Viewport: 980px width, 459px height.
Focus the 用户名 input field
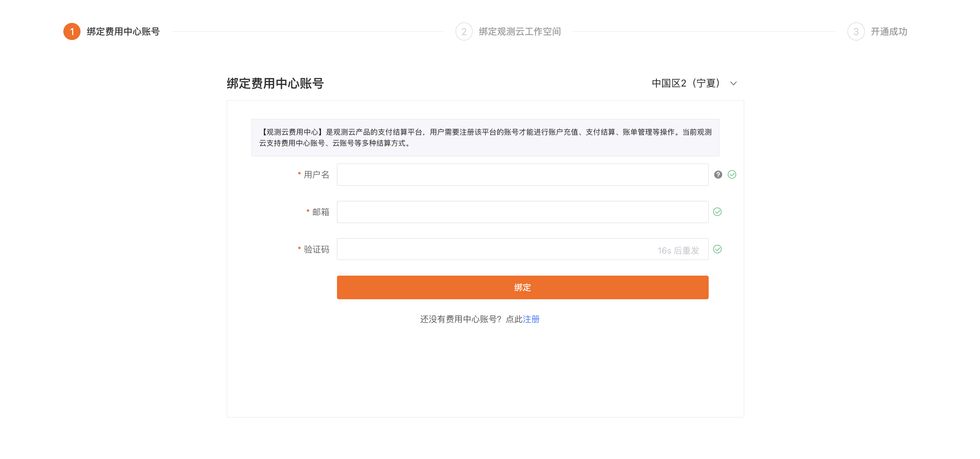point(522,175)
